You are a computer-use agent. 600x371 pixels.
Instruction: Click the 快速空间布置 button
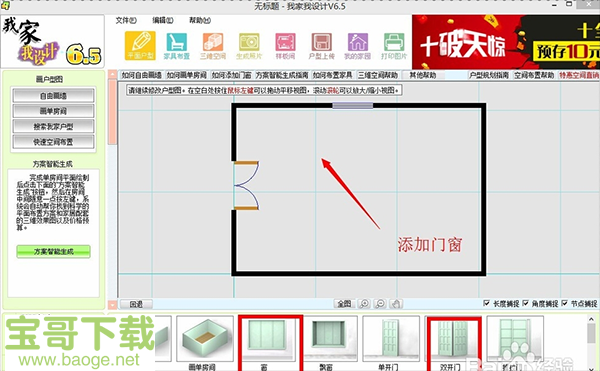coord(53,142)
